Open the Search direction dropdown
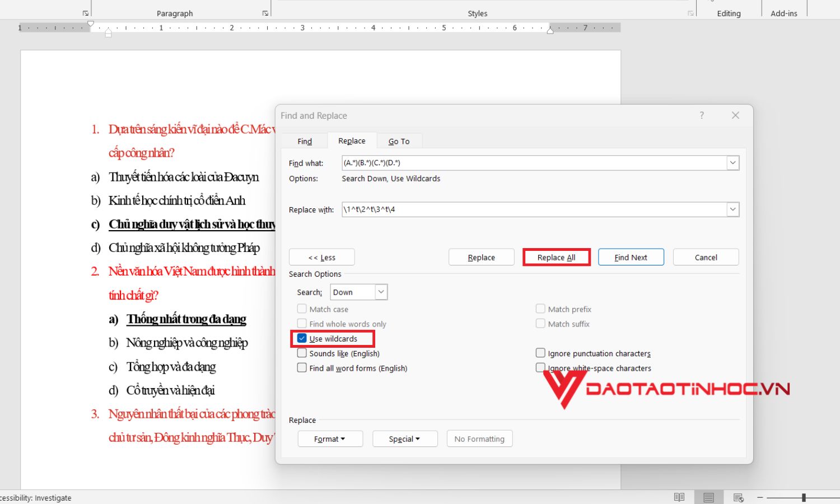This screenshot has height=504, width=840. click(381, 292)
